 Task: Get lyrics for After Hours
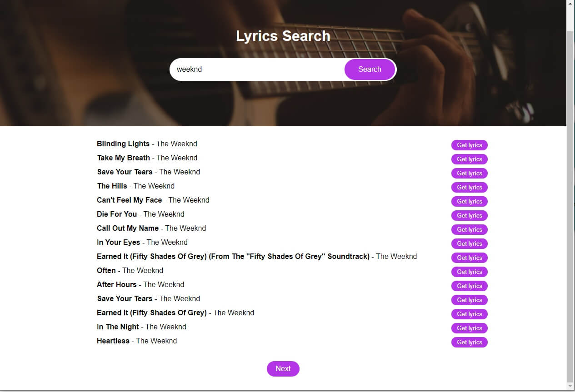point(469,286)
